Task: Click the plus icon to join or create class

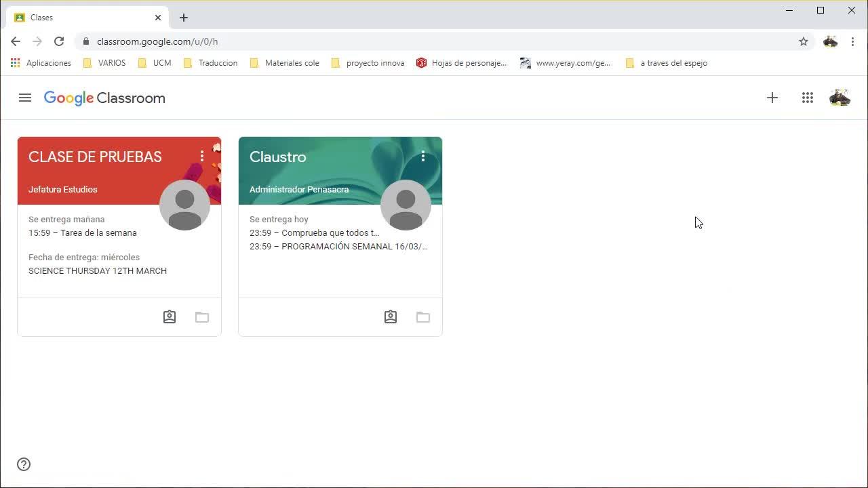Action: (x=772, y=98)
